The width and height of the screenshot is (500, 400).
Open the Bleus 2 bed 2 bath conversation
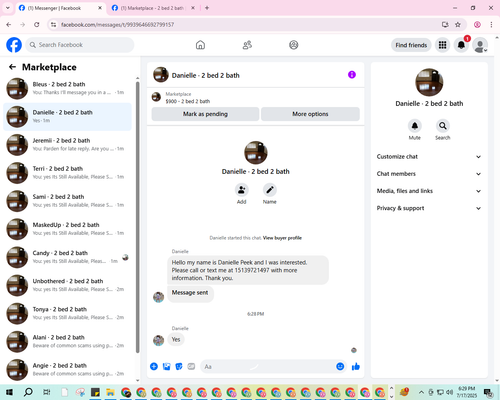tap(67, 89)
